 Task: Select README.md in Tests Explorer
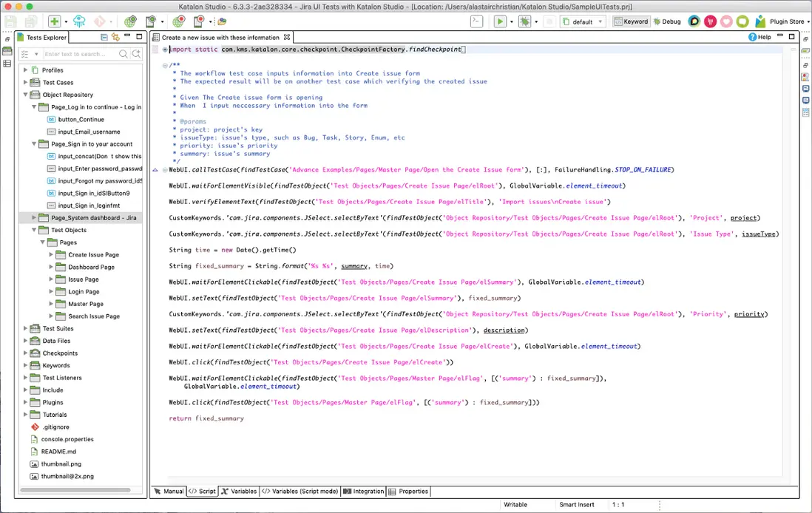(x=58, y=452)
